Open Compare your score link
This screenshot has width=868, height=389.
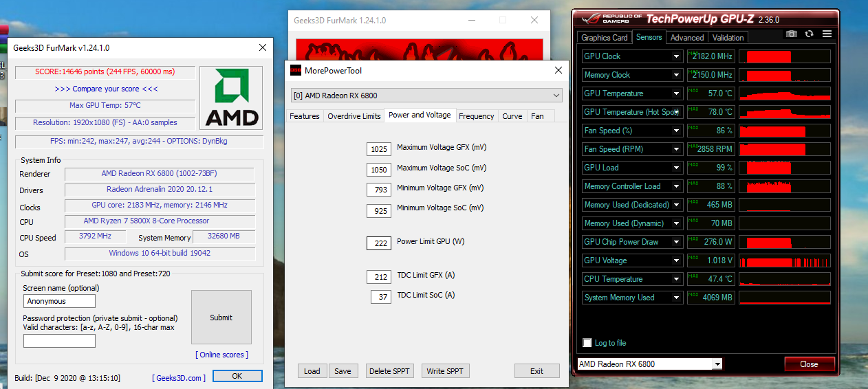pyautogui.click(x=106, y=89)
